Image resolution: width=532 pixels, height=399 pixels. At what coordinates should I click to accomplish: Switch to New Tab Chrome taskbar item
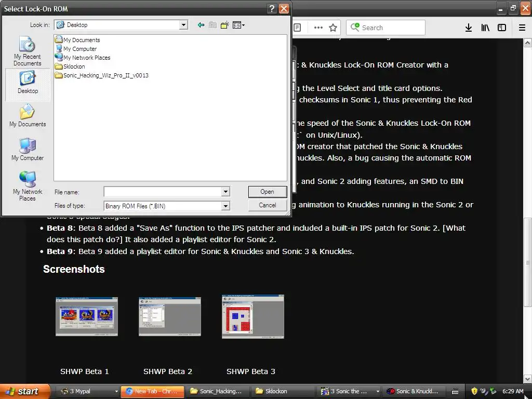(x=152, y=391)
